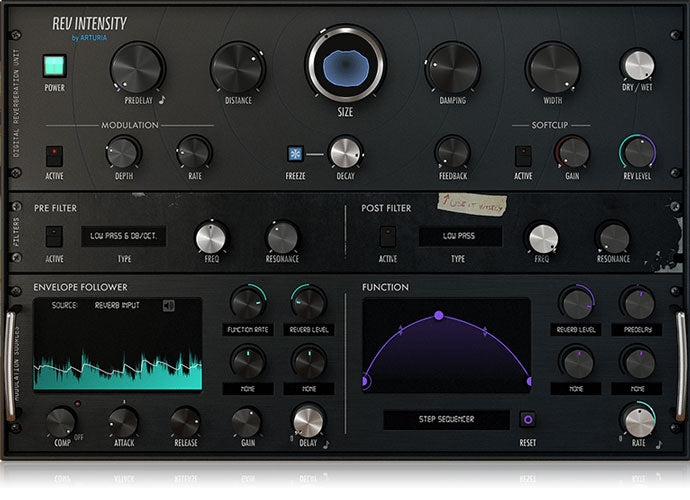Image resolution: width=690 pixels, height=500 pixels.
Task: Click the Reset button under the Function display
Action: tap(527, 419)
